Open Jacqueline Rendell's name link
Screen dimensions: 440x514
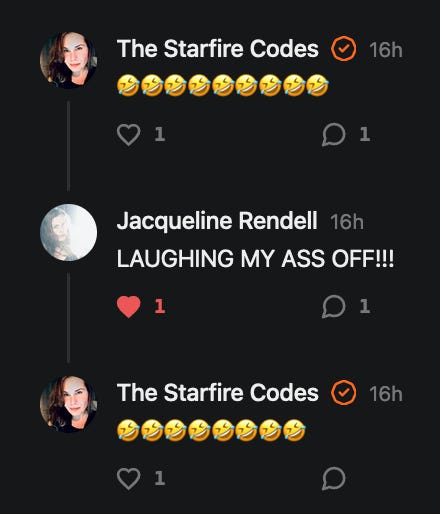click(x=217, y=221)
